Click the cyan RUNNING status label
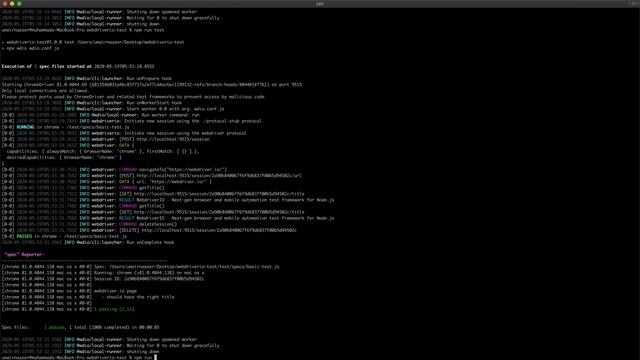Image resolution: width=640 pixels, height=360 pixels. 25,127
